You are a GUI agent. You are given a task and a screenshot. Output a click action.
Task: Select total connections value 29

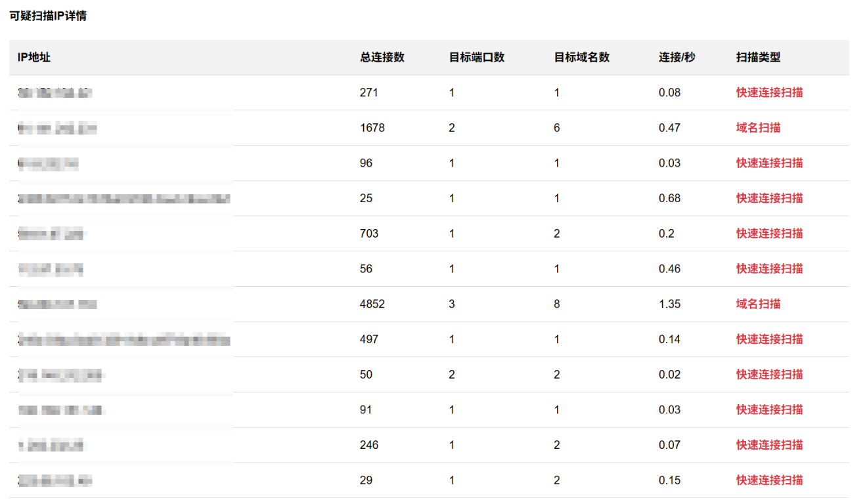[366, 480]
